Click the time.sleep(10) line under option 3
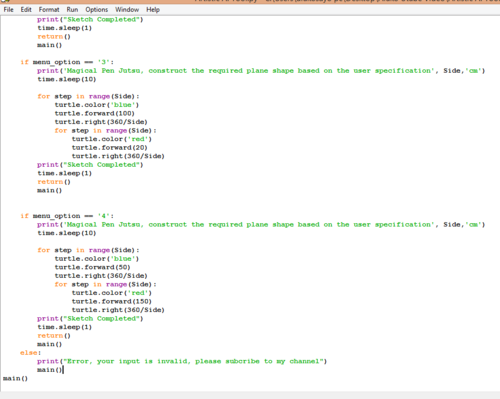 [67, 79]
